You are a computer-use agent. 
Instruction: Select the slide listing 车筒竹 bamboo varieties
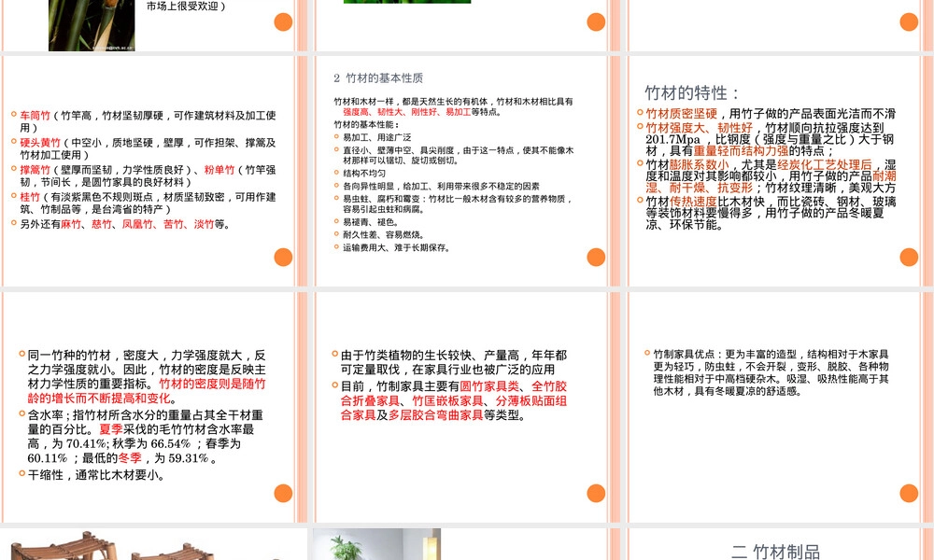tap(155, 171)
